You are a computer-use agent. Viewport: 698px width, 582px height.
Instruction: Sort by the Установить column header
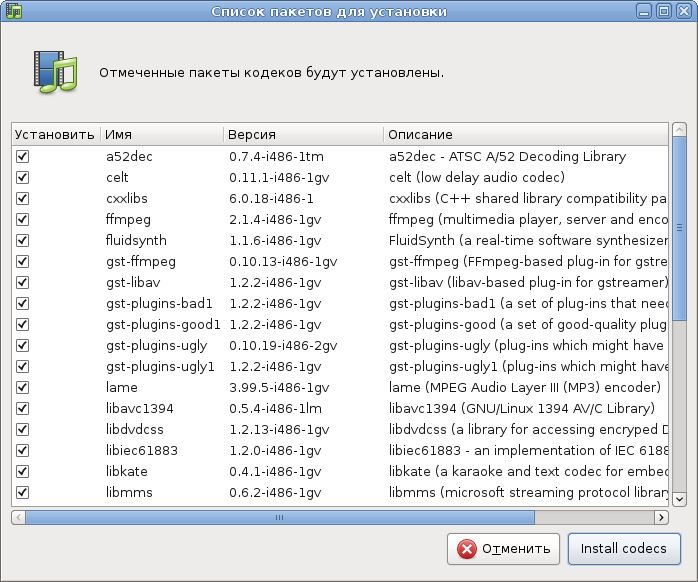(56, 134)
